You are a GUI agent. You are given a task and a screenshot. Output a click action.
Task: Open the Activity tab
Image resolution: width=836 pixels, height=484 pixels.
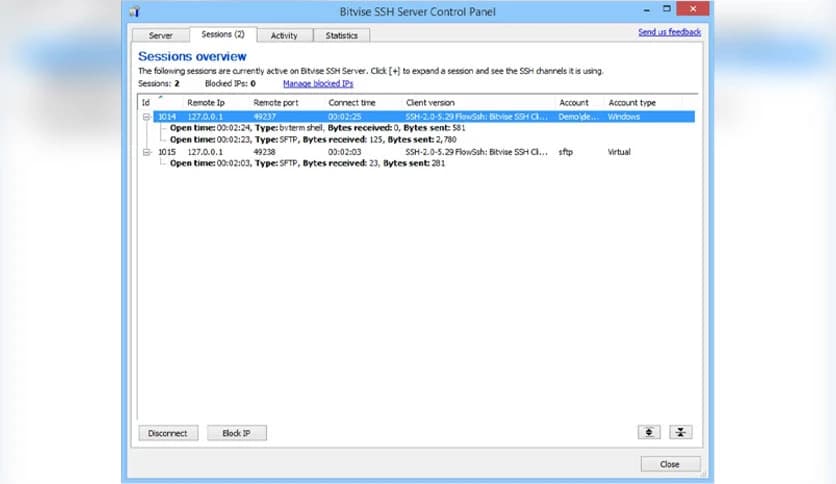(284, 35)
